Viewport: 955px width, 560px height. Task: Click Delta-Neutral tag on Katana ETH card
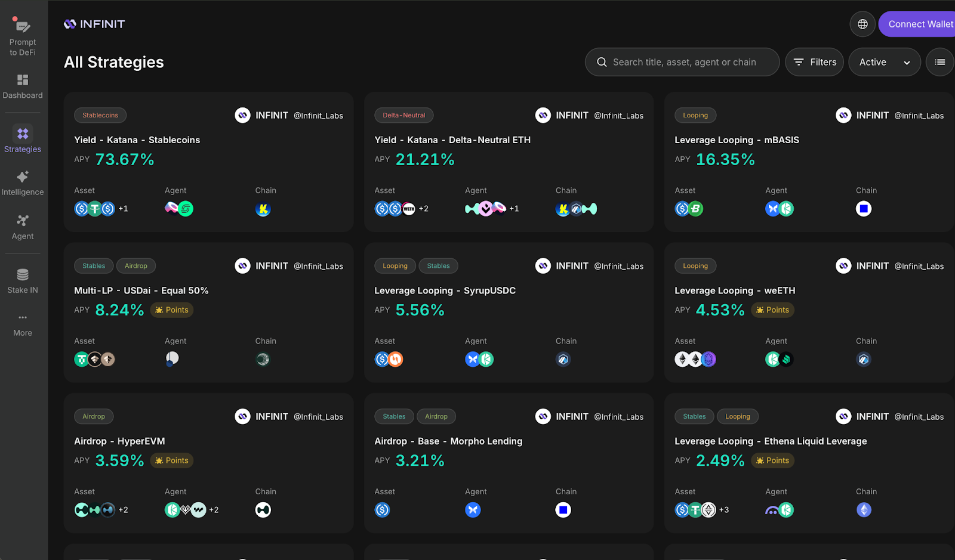[404, 115]
